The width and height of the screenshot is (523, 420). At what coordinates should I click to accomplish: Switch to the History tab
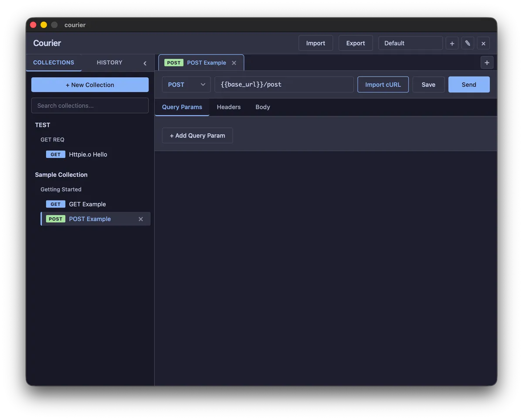109,62
